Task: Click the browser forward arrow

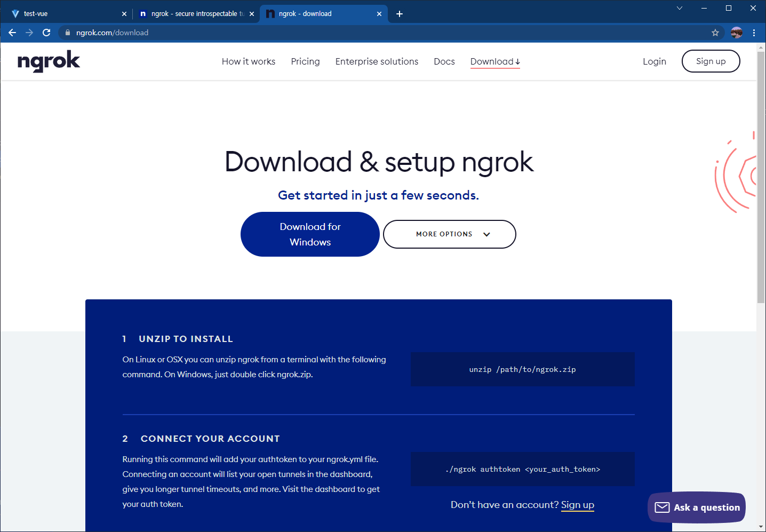Action: [x=29, y=33]
